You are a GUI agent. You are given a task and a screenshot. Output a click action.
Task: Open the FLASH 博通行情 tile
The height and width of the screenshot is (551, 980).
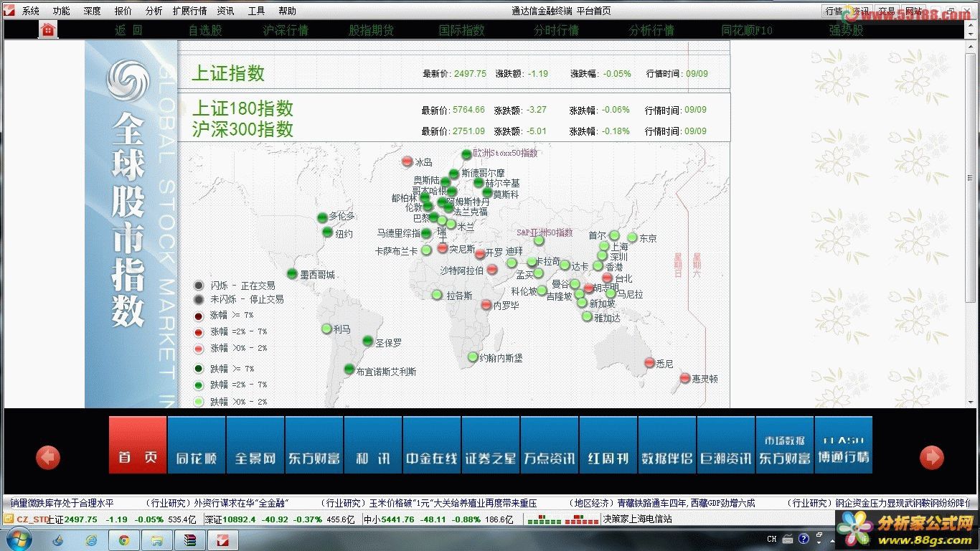click(x=844, y=445)
